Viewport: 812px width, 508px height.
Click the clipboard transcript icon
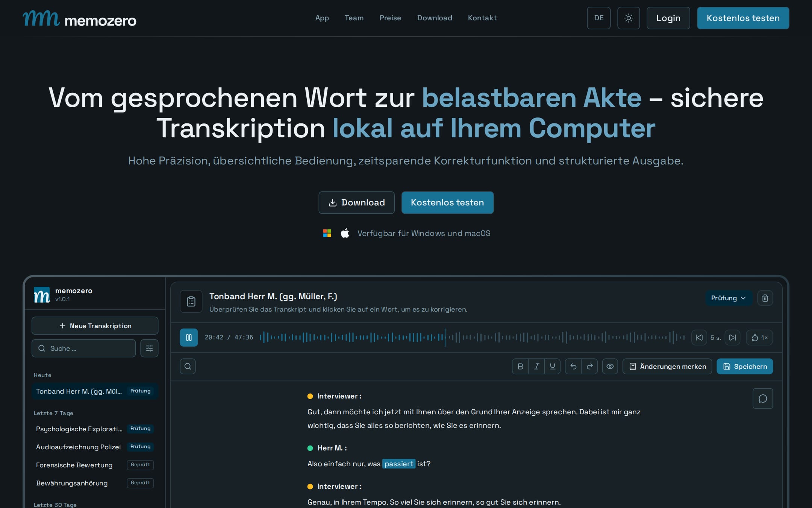(191, 301)
